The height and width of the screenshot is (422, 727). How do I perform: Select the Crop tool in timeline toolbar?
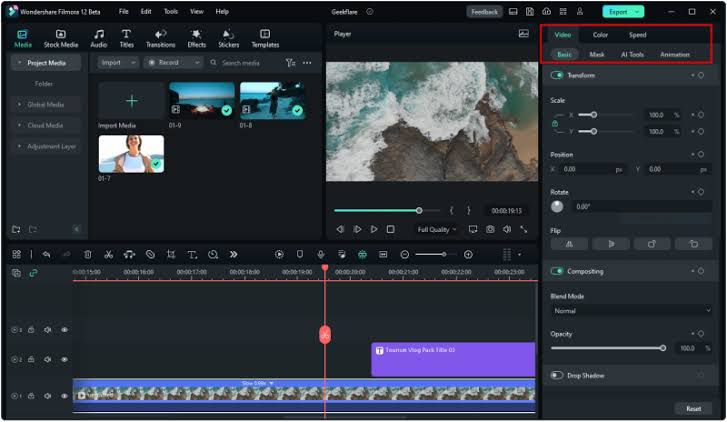pos(171,254)
